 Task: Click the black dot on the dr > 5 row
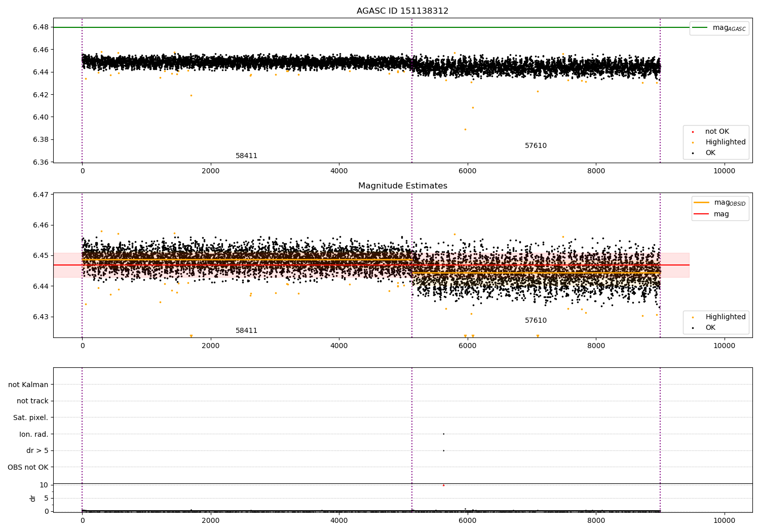(443, 450)
